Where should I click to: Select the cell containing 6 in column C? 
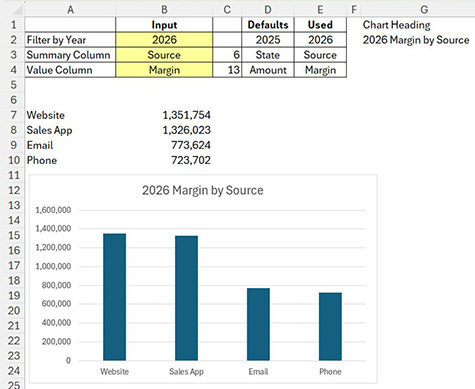pyautogui.click(x=227, y=55)
